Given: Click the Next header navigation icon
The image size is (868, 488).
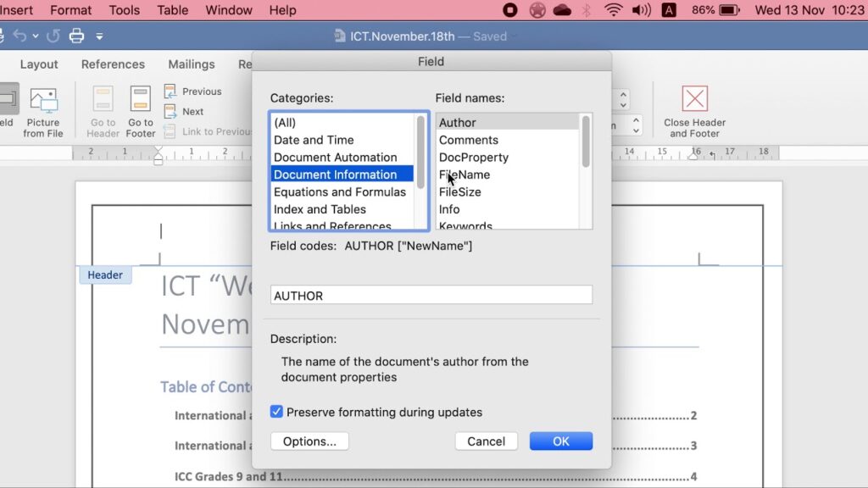Looking at the screenshot, I should (x=170, y=111).
